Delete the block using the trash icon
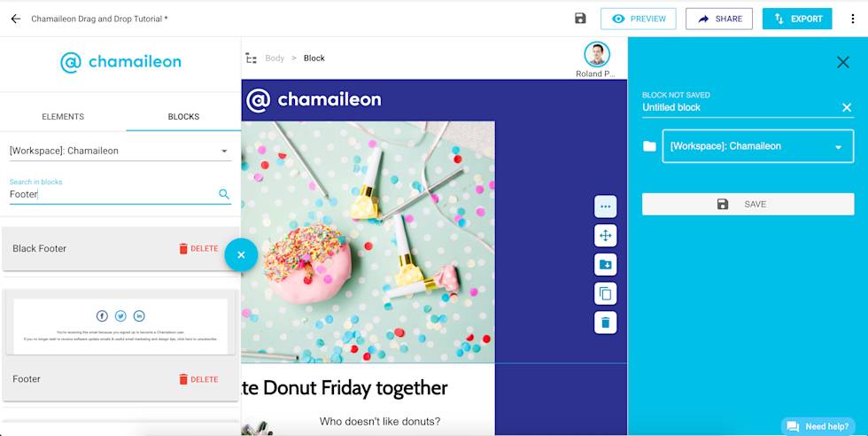This screenshot has height=436, width=868. click(x=605, y=323)
